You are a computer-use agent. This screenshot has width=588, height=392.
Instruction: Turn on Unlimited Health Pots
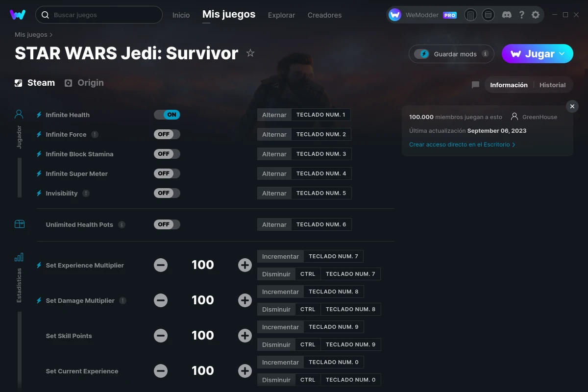[x=167, y=224]
